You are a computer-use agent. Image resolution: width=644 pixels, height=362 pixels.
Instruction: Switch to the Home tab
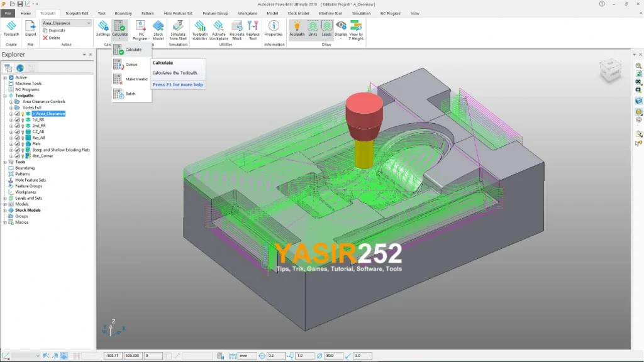tap(25, 13)
